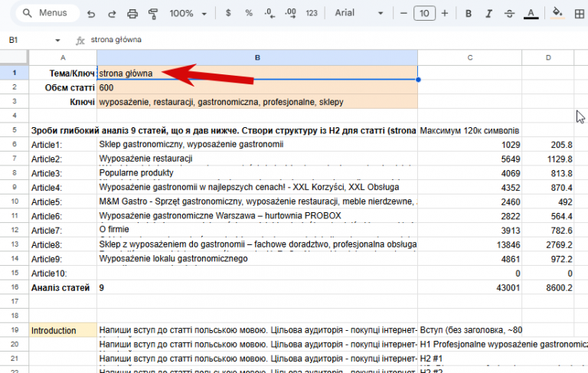Click cell 'H2 #1'
The height and width of the screenshot is (373, 588).
tap(470, 358)
